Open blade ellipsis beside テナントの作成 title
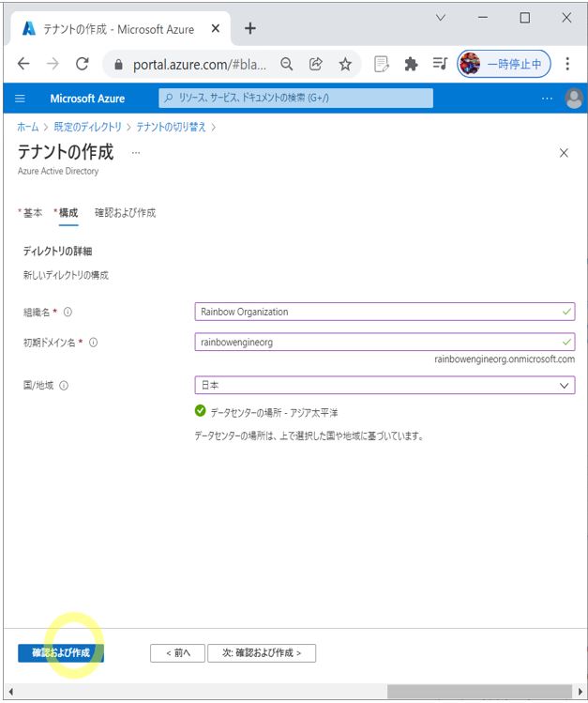 [x=136, y=153]
